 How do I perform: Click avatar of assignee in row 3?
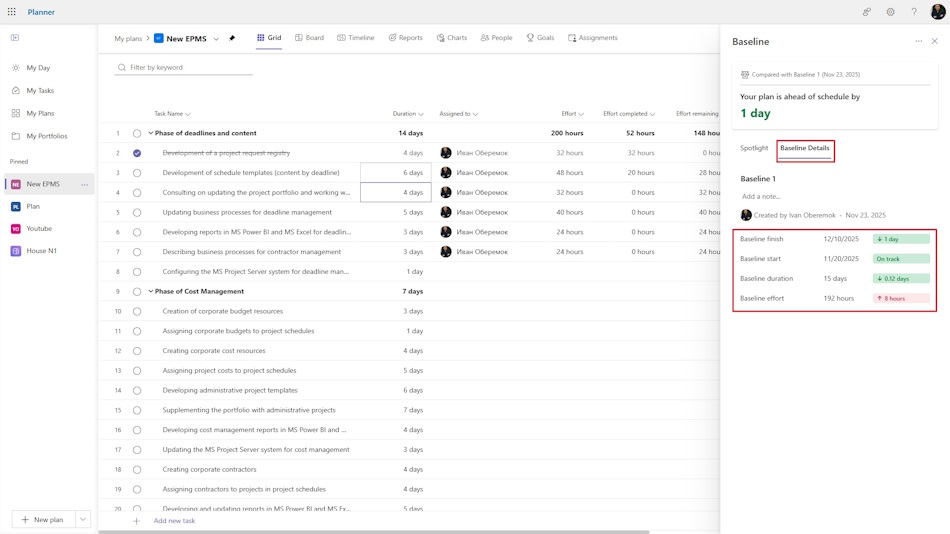pos(446,173)
